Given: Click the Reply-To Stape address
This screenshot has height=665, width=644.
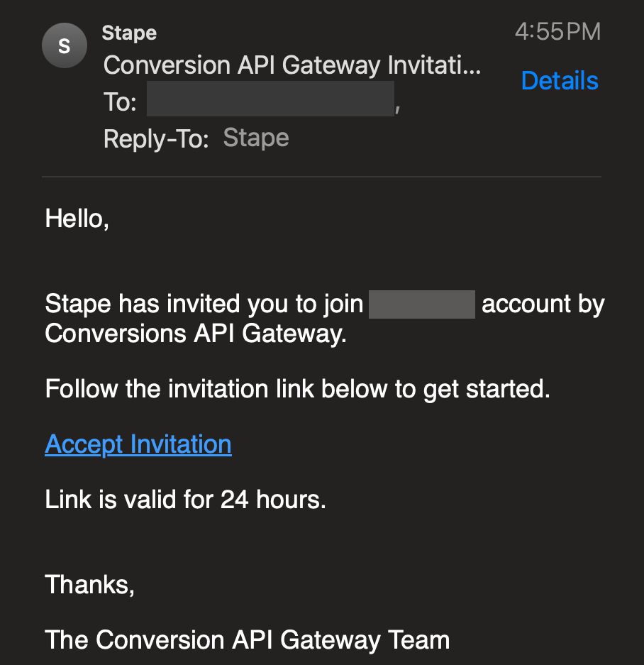Looking at the screenshot, I should pyautogui.click(x=256, y=138).
